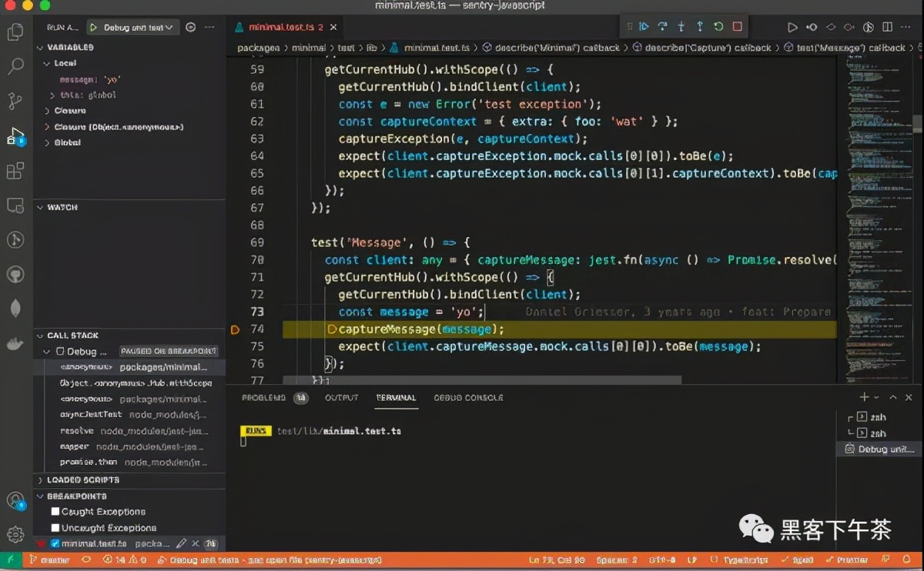
Task: Click Step Out in the debug toolbar
Action: click(699, 27)
